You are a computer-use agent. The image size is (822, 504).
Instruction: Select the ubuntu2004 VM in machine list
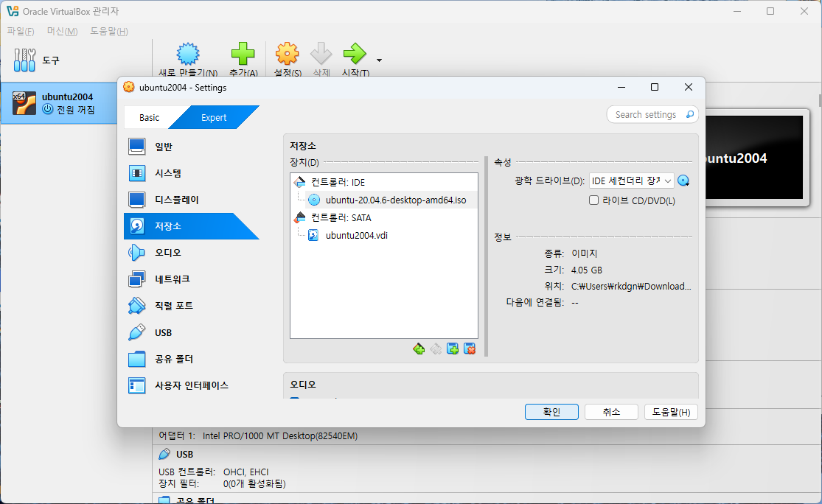(x=59, y=102)
